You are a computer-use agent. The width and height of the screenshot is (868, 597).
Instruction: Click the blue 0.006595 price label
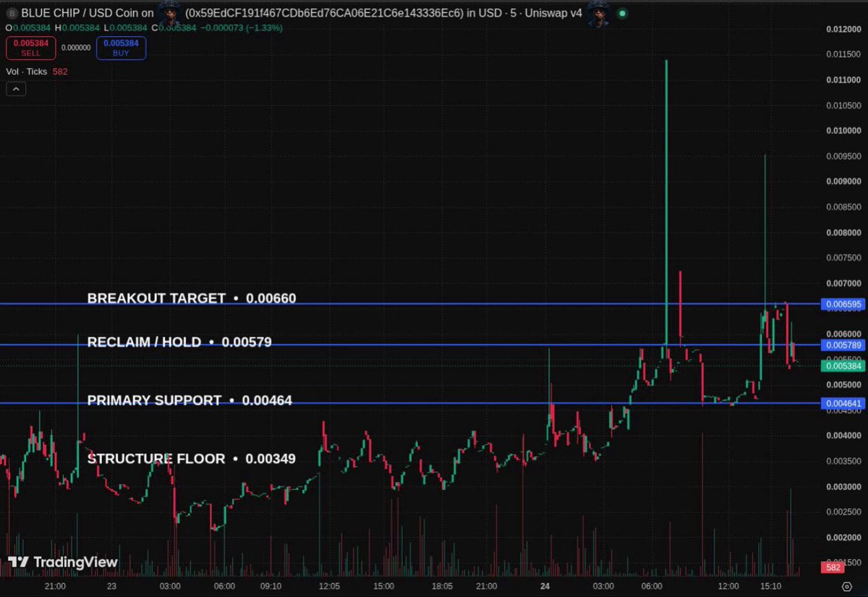pos(843,304)
